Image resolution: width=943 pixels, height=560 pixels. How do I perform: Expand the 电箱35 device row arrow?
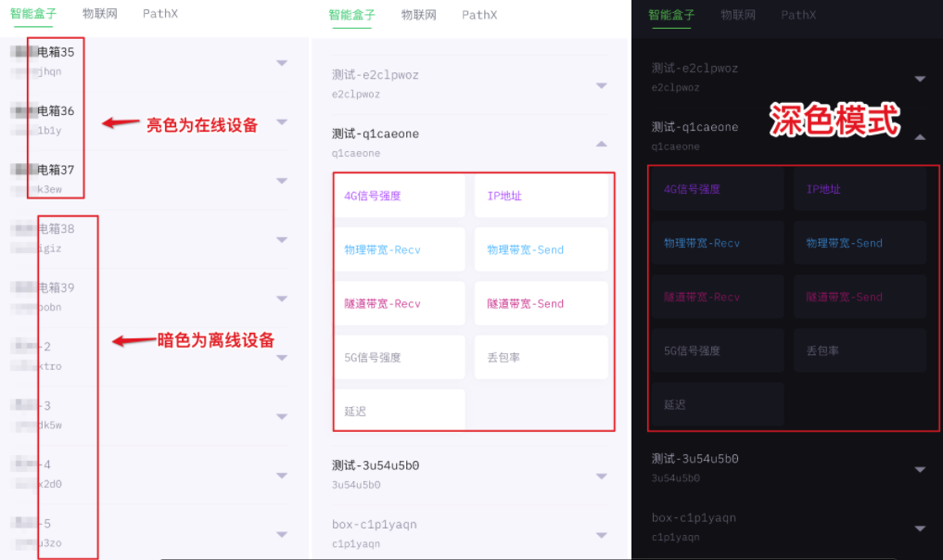[x=282, y=63]
